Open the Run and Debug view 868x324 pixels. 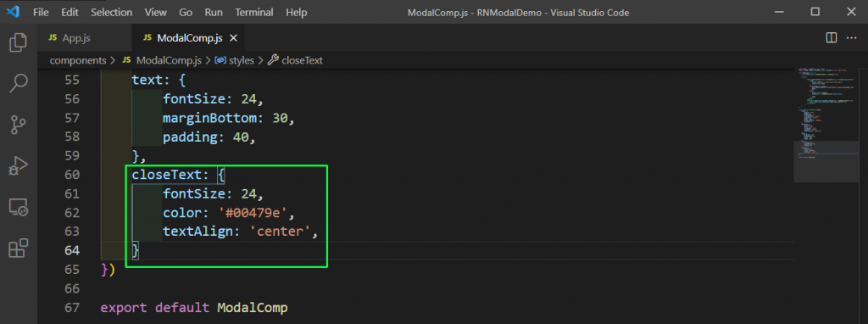coord(19,165)
